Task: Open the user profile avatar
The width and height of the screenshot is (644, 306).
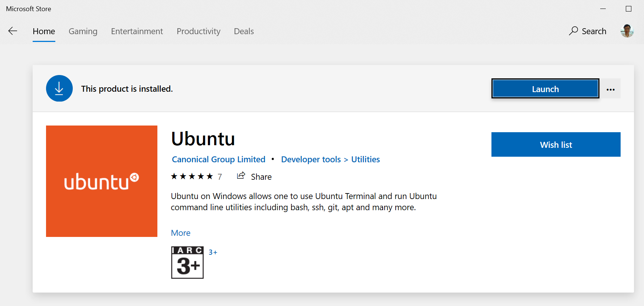Action: tap(627, 31)
